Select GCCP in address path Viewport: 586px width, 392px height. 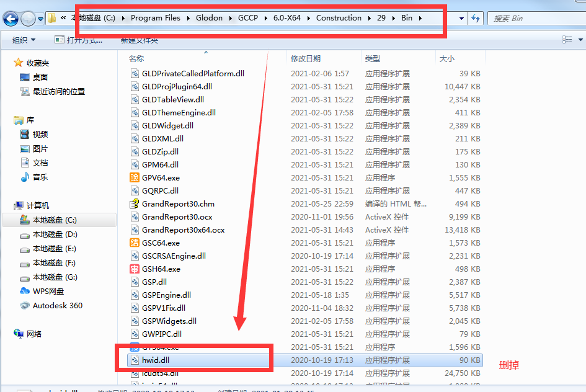pos(248,18)
